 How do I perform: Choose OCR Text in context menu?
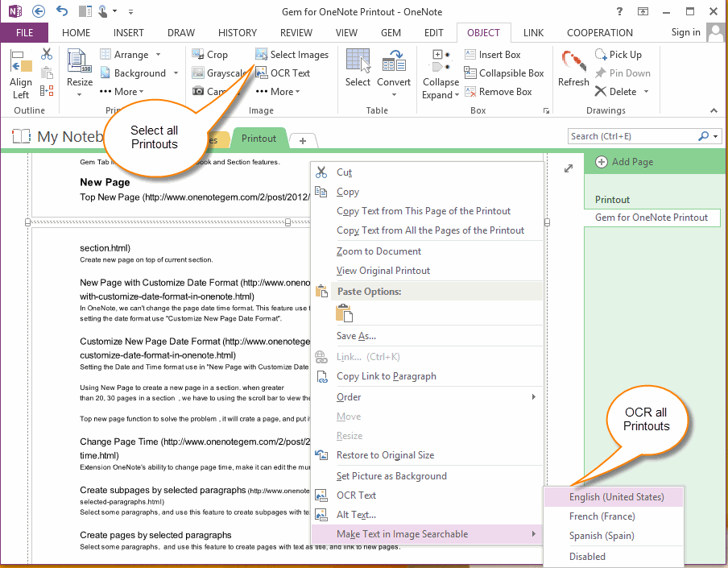[x=427, y=495]
